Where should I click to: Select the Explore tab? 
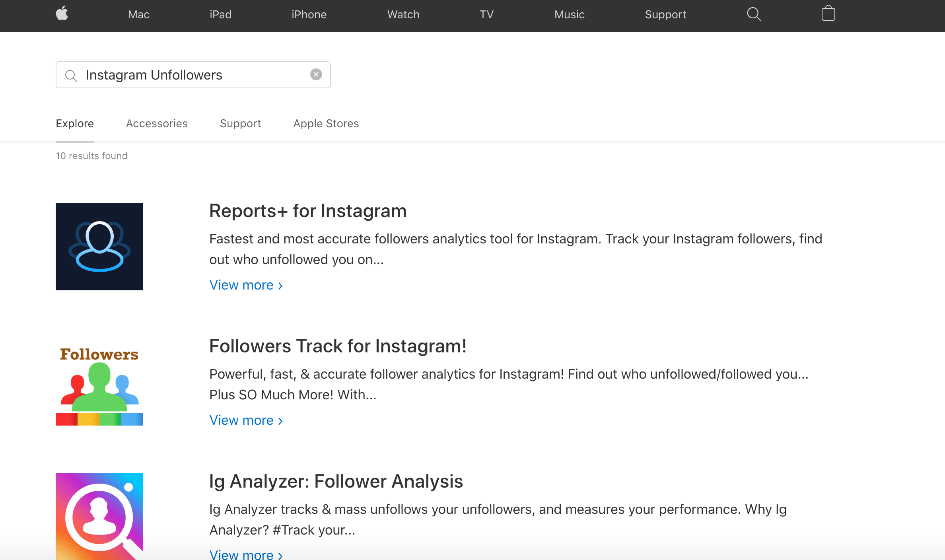tap(75, 123)
